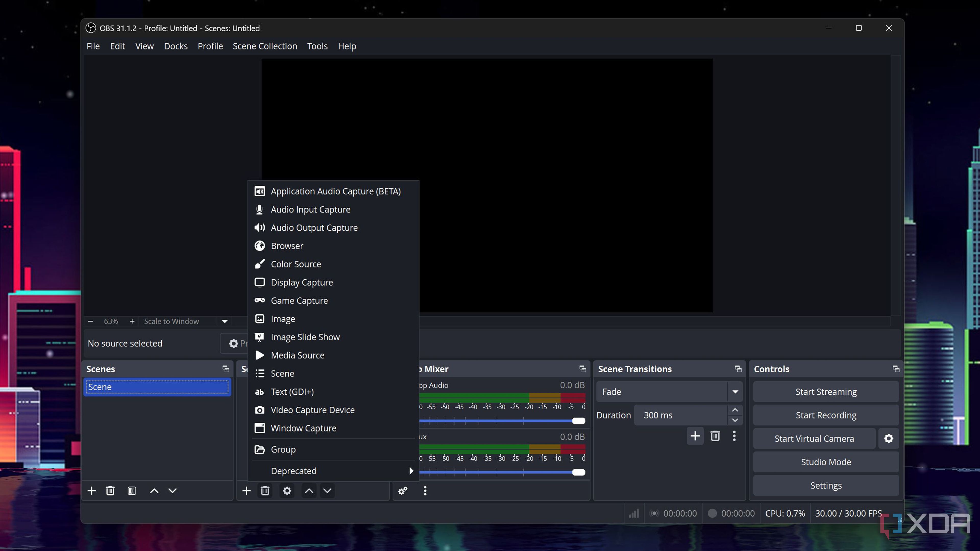980x551 pixels.
Task: Open Settings from Controls panel
Action: 826,486
